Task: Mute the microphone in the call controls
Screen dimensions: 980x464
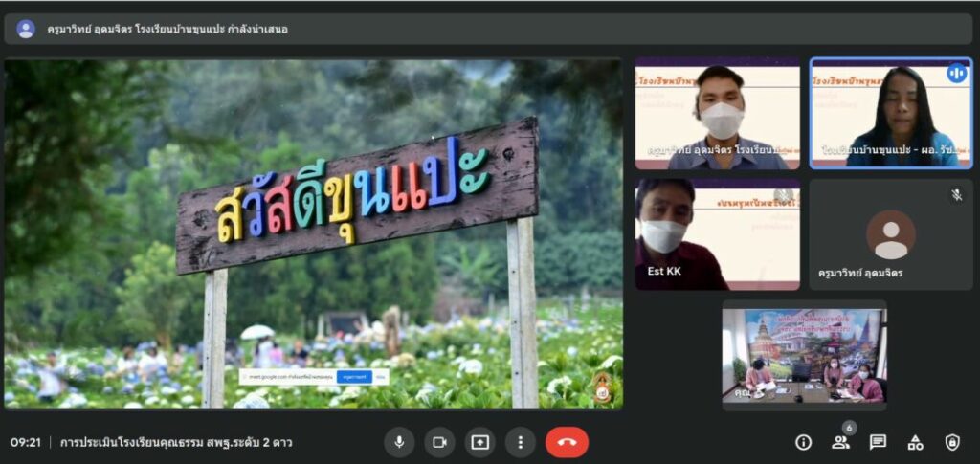Action: [x=399, y=442]
